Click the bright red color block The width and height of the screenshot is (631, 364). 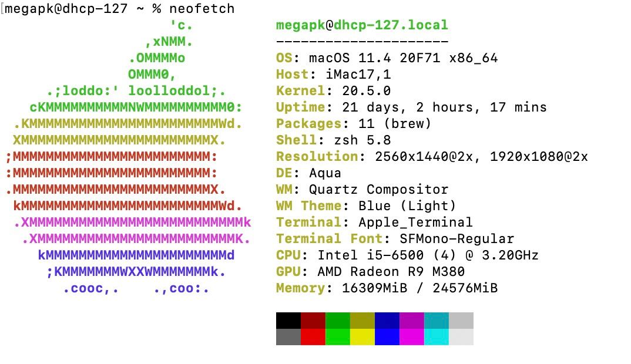point(313,337)
